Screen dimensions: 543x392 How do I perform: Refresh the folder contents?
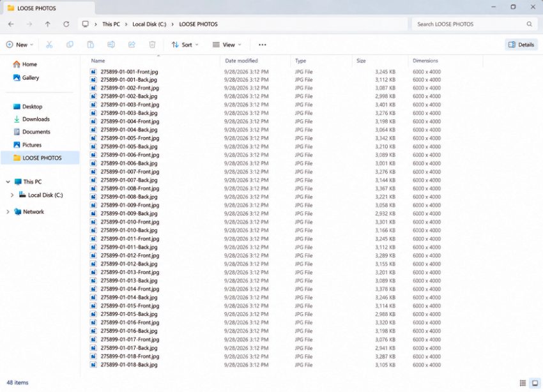pyautogui.click(x=66, y=24)
